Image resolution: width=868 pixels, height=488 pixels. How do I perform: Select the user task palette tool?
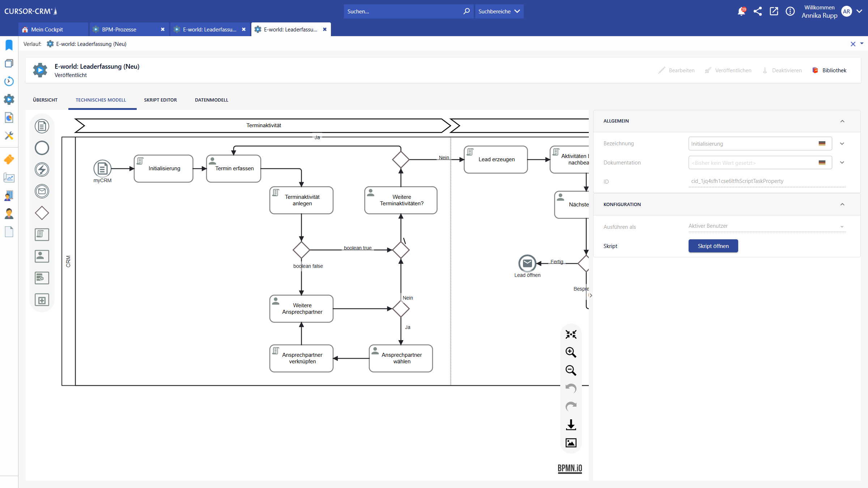42,256
